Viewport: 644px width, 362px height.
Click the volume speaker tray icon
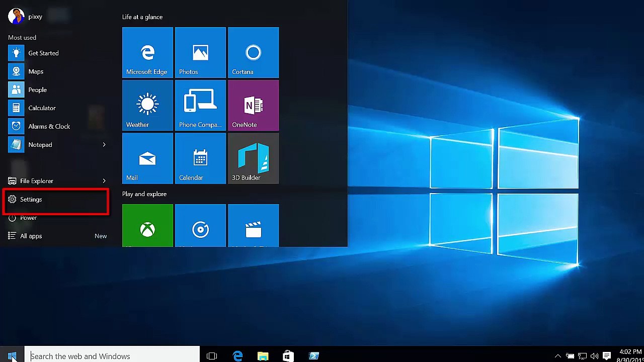tap(594, 356)
